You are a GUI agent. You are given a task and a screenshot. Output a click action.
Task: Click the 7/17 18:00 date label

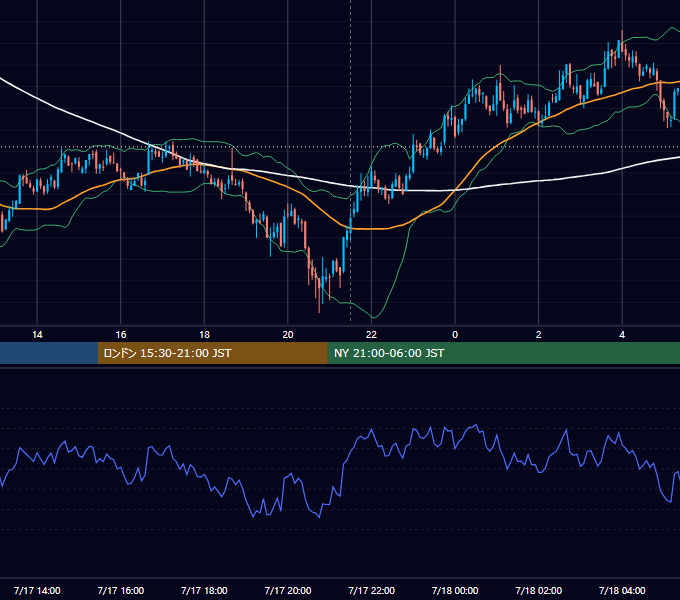(204, 590)
